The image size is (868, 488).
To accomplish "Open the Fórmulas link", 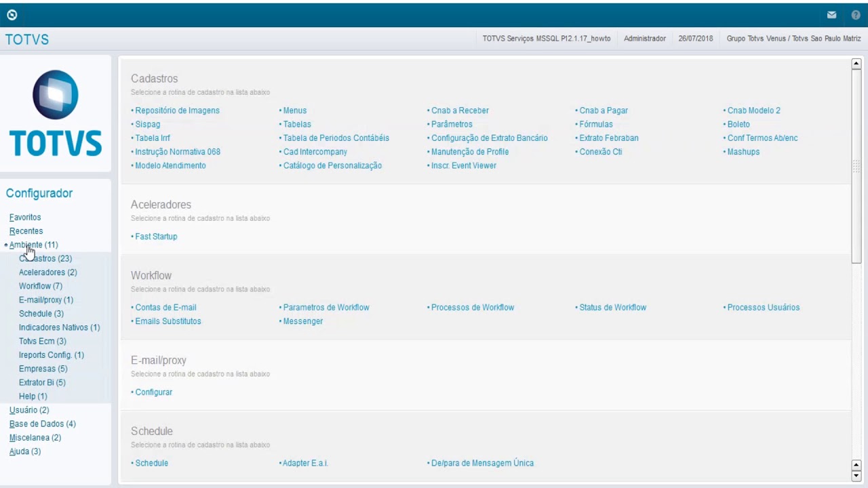I will click(x=596, y=124).
